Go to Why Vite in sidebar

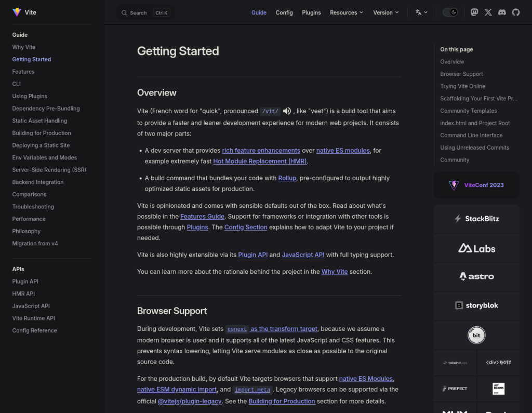24,47
